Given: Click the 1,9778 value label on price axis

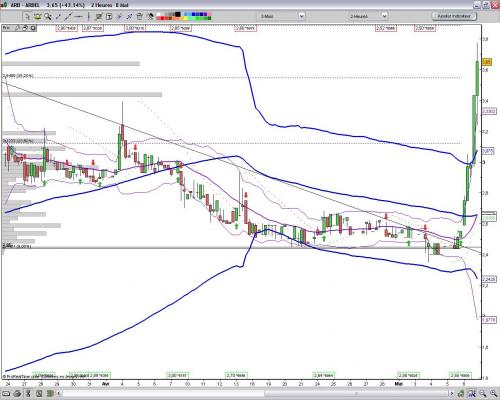Looking at the screenshot, I should pyautogui.click(x=489, y=320).
